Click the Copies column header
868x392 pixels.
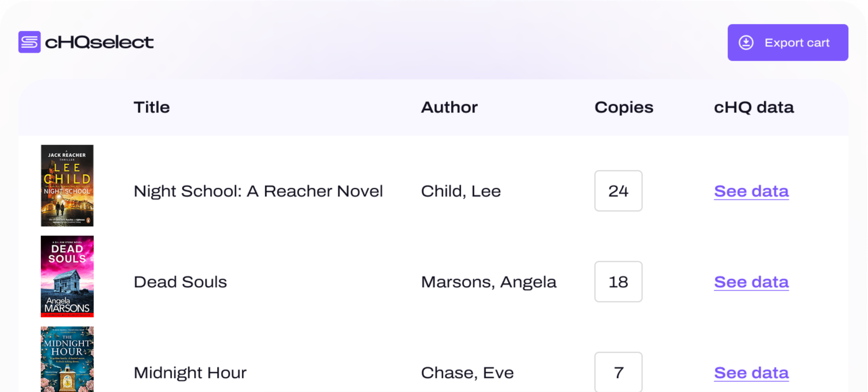624,107
